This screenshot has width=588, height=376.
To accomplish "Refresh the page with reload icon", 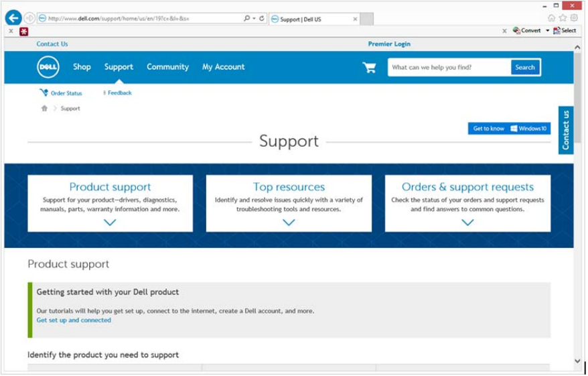I will pyautogui.click(x=262, y=18).
